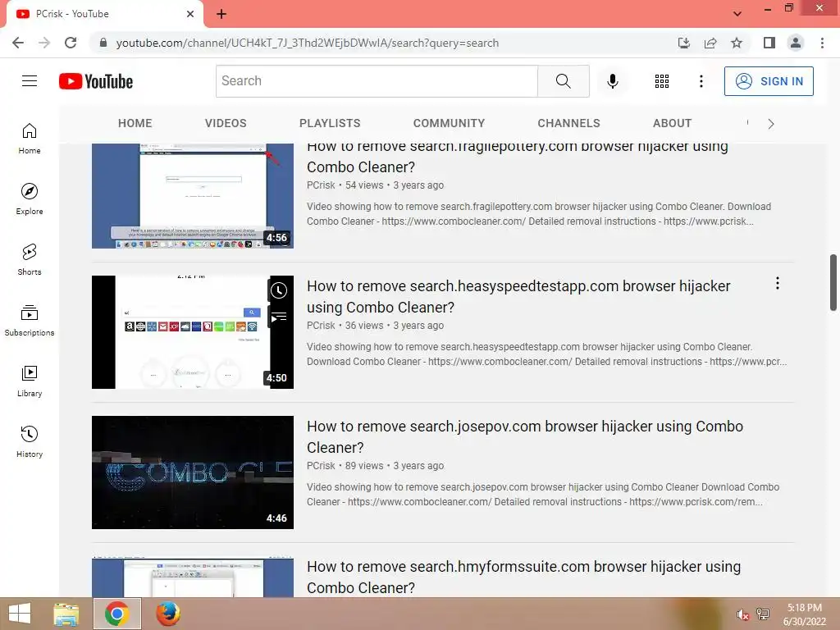840x630 pixels.
Task: Open Shorts in sidebar
Action: (x=30, y=260)
